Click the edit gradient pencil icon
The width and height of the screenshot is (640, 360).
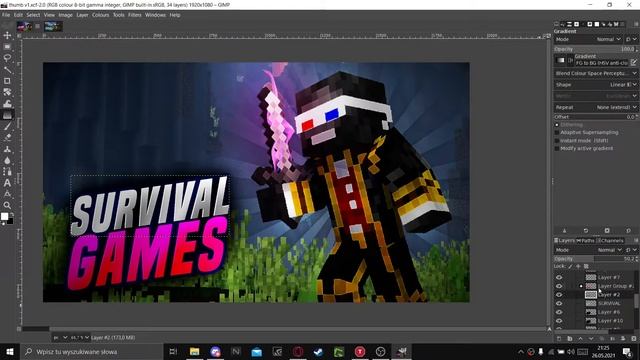click(633, 62)
